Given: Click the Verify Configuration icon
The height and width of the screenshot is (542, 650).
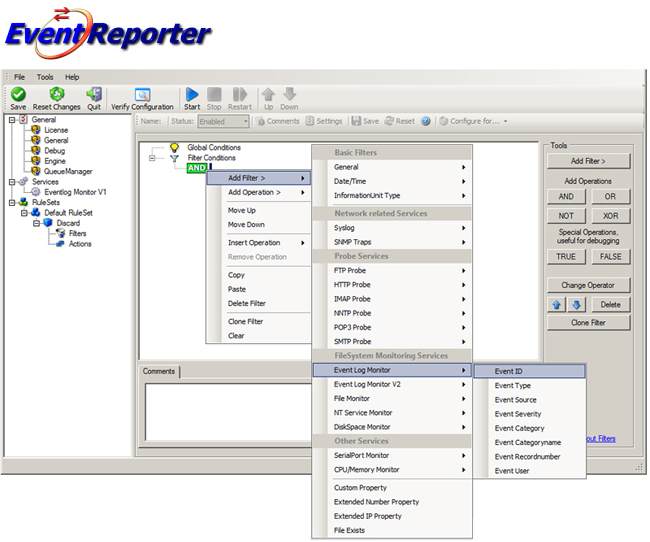Looking at the screenshot, I should tap(142, 95).
